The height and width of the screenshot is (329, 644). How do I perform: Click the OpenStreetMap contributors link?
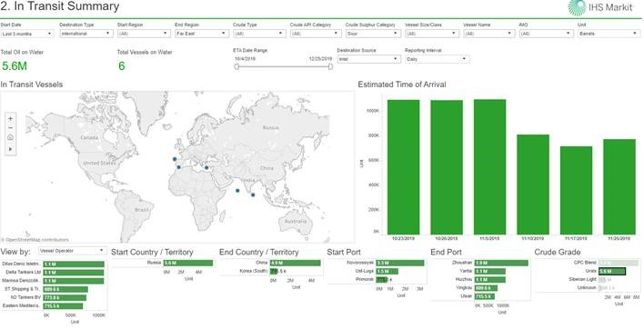click(35, 240)
